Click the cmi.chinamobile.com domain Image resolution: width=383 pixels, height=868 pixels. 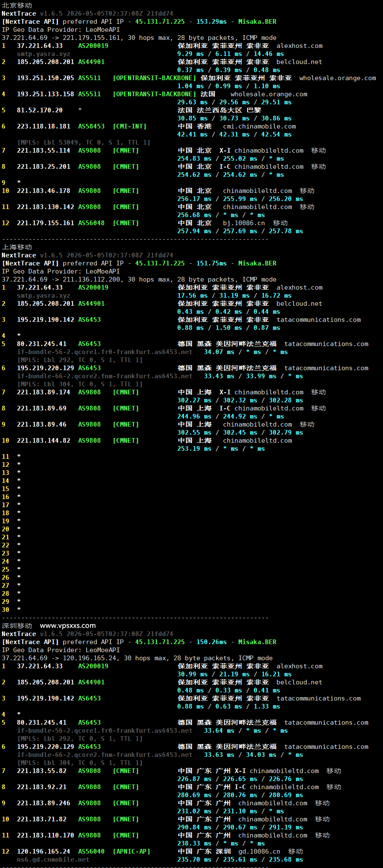click(x=260, y=126)
